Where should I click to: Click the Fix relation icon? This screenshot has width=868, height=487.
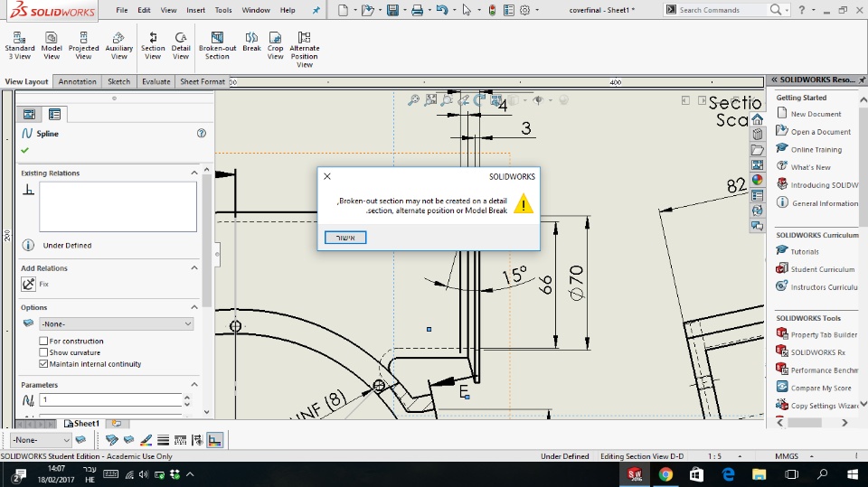pos(28,284)
